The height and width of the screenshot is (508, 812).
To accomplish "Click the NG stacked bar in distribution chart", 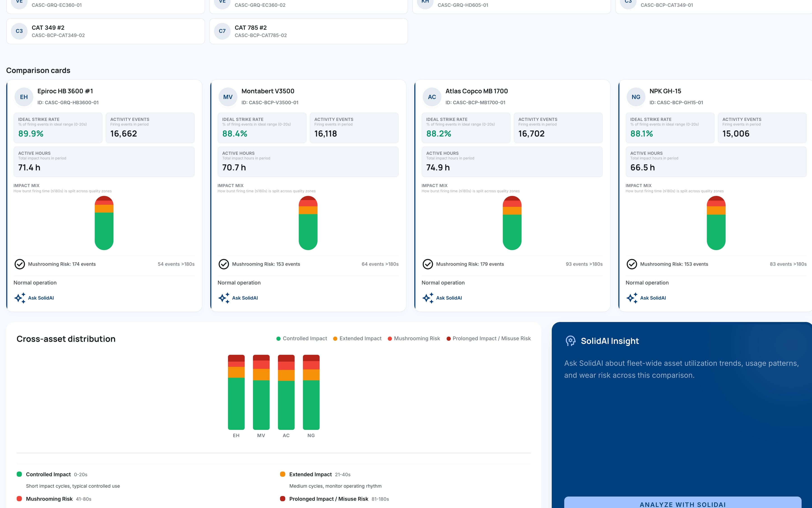I will point(311,392).
